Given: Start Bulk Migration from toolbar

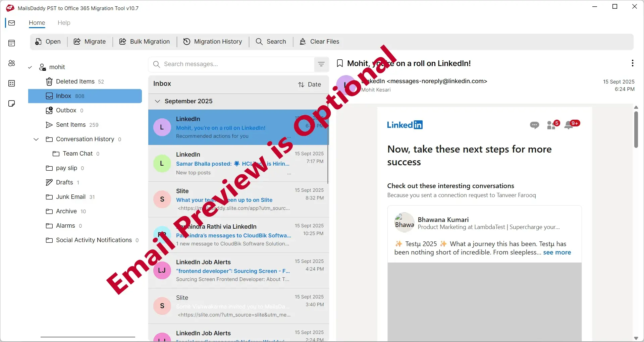Looking at the screenshot, I should point(145,42).
